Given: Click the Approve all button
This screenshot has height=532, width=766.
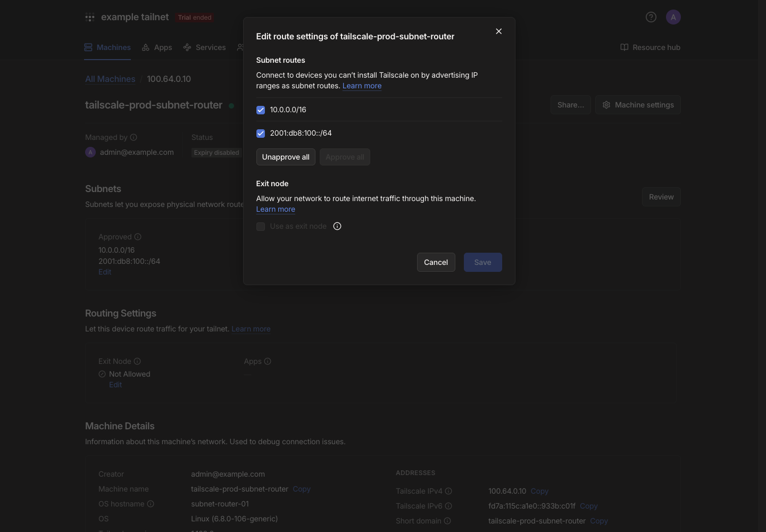Looking at the screenshot, I should pyautogui.click(x=345, y=157).
